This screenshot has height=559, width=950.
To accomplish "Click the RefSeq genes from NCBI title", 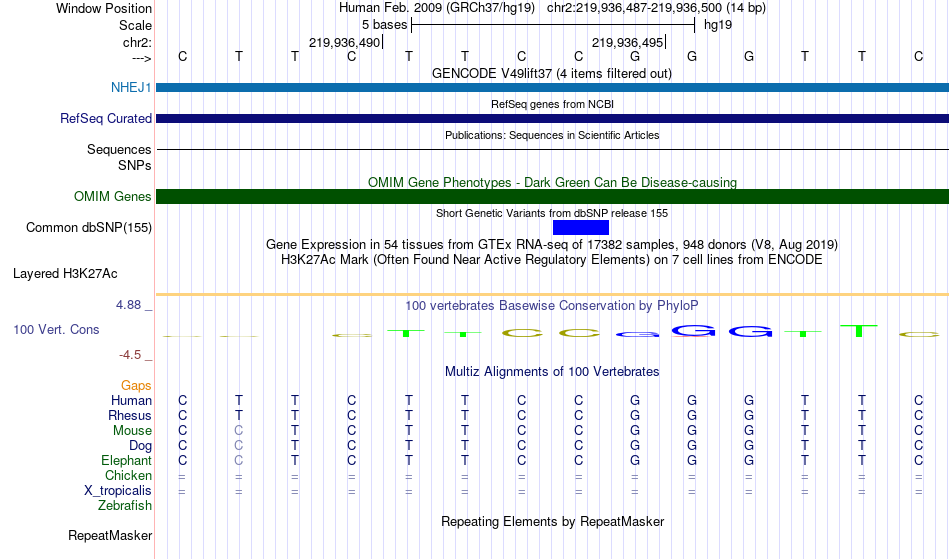I will 552,104.
